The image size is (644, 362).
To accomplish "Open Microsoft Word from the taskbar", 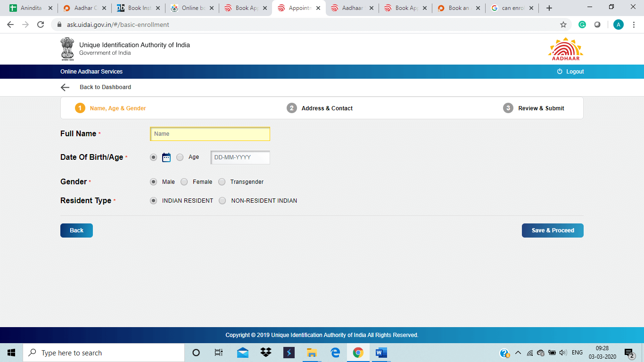I will (381, 353).
